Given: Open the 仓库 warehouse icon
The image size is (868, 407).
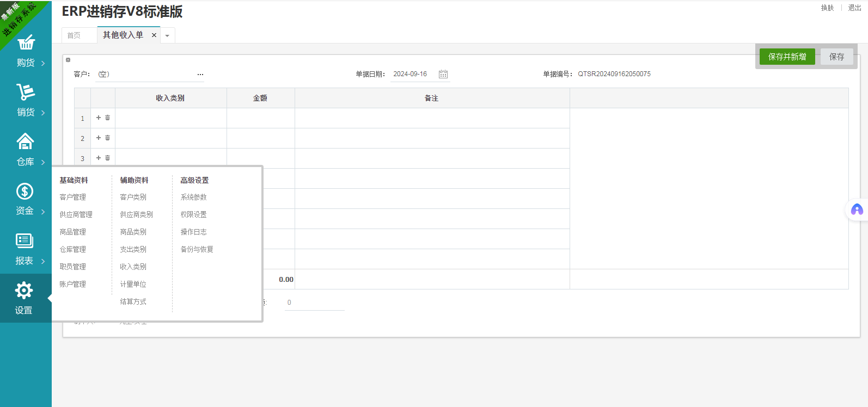Looking at the screenshot, I should (x=26, y=141).
